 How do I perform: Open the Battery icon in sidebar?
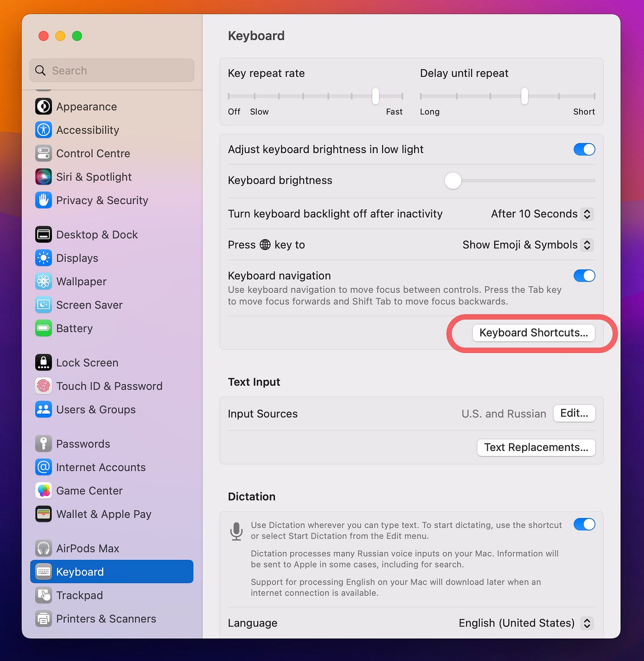(x=43, y=328)
